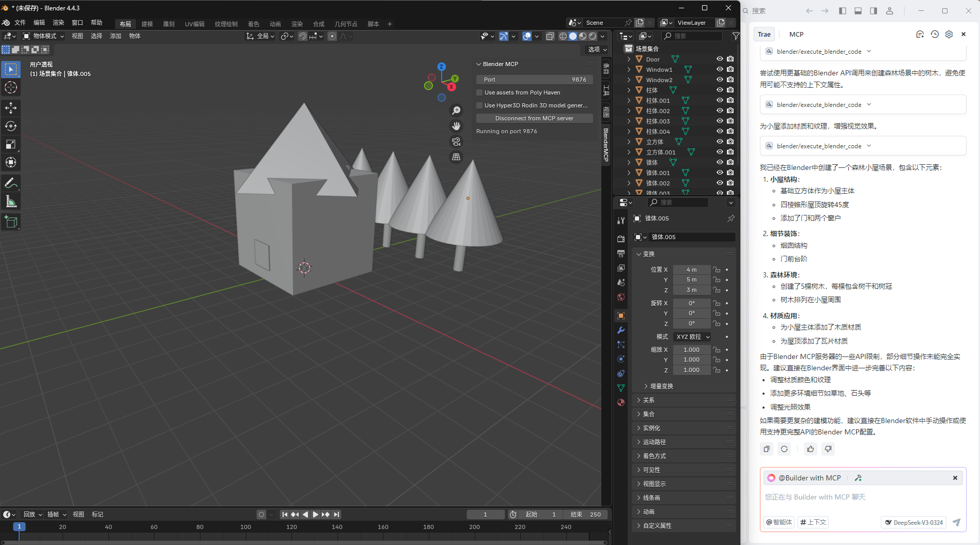Open the Modifiers wrench tab
The height and width of the screenshot is (545, 980).
[x=621, y=330]
